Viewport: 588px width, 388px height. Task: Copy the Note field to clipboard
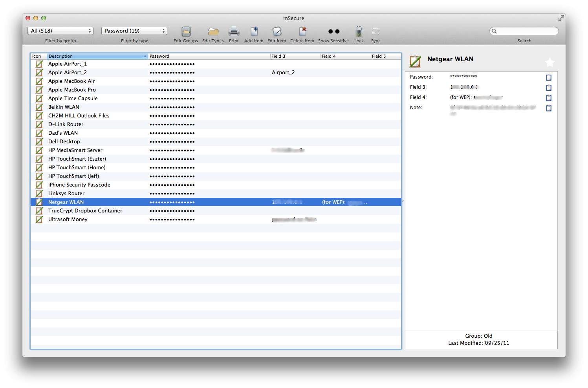pos(549,108)
